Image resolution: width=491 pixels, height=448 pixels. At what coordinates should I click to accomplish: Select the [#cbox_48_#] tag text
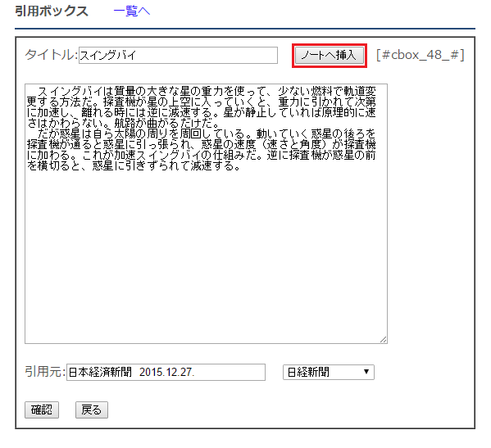coord(421,55)
